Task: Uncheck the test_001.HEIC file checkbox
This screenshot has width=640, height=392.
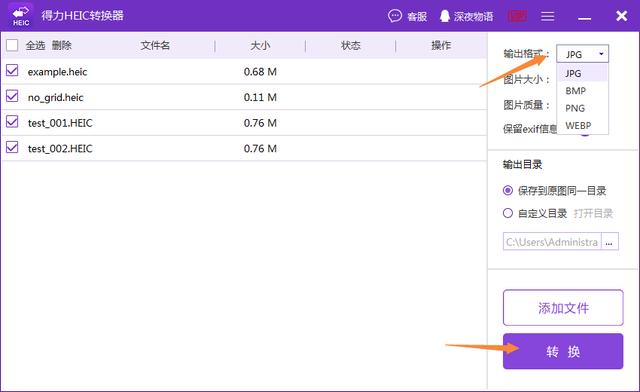Action: 12,122
